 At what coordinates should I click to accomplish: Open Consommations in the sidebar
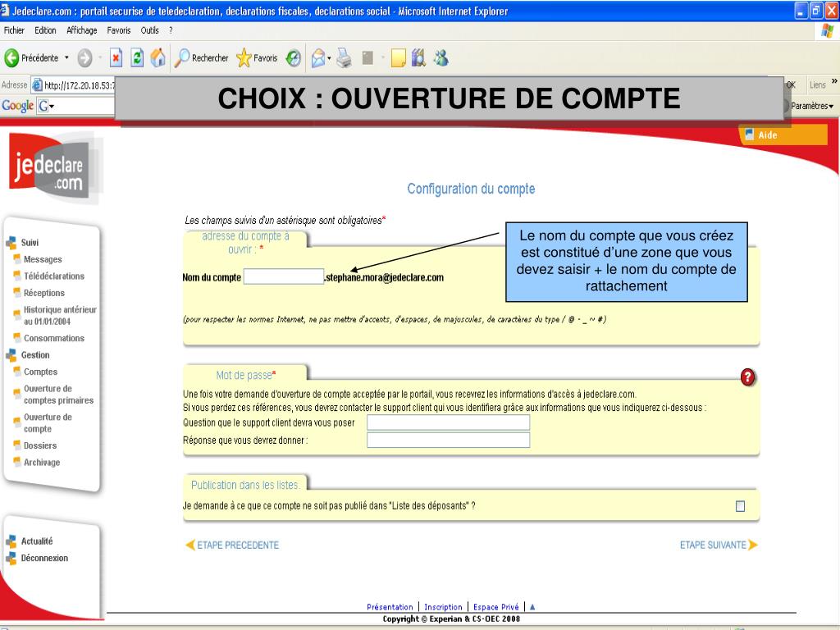coord(54,338)
